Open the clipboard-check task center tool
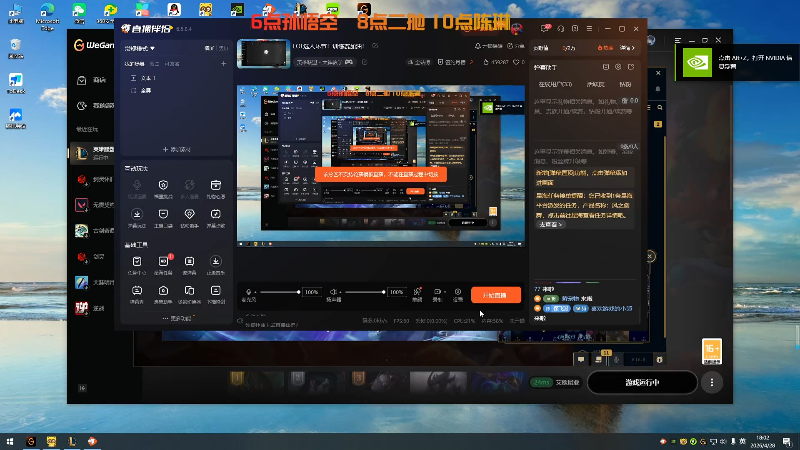The image size is (800, 450). click(137, 264)
